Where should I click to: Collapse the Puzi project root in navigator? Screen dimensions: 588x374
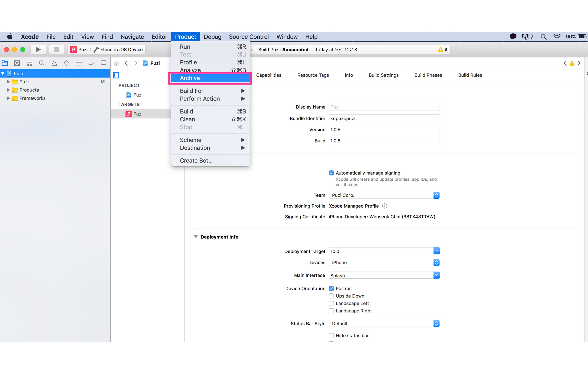coord(3,73)
